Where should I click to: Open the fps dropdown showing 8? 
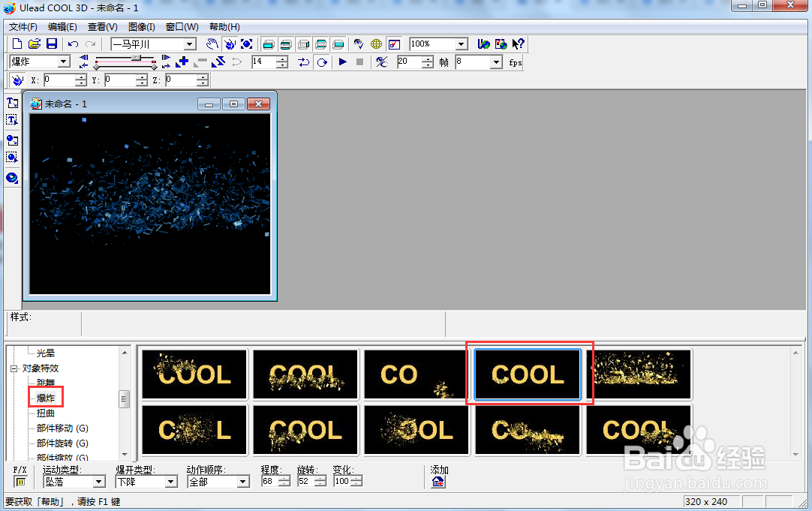coord(496,62)
